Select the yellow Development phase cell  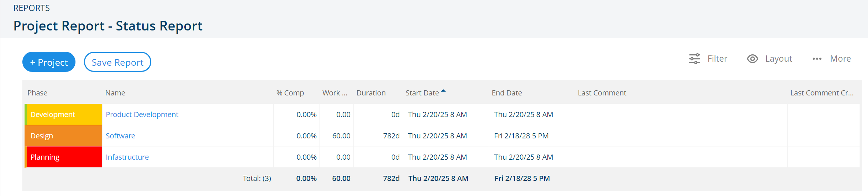tap(63, 115)
